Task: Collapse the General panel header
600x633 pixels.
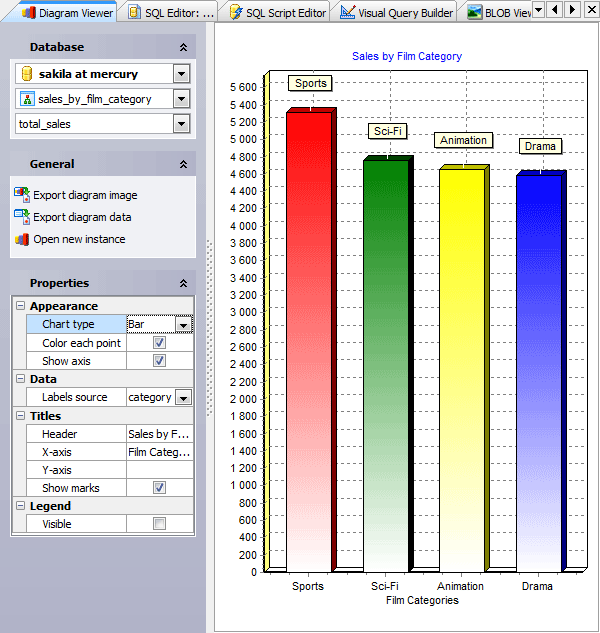Action: tap(183, 164)
